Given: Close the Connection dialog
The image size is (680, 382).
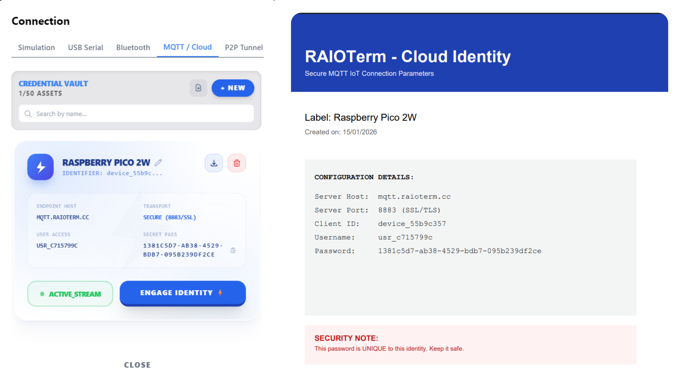Looking at the screenshot, I should (x=137, y=365).
